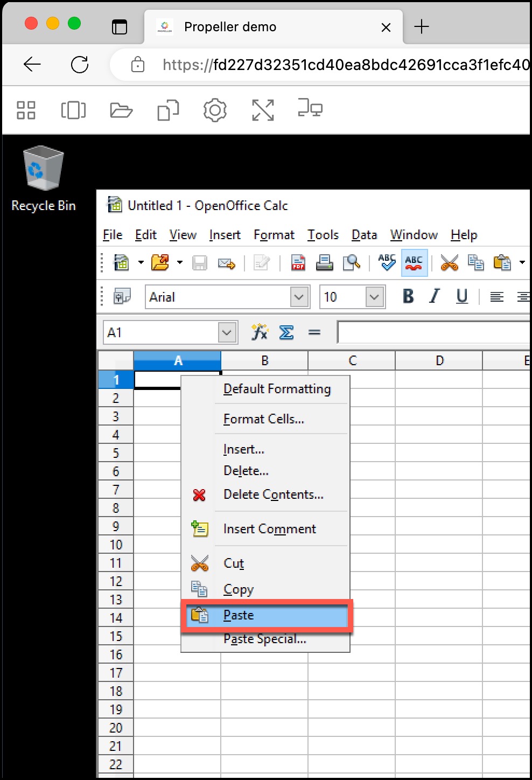
Task: Click the browser sidebar toggle icon
Action: coord(120,26)
